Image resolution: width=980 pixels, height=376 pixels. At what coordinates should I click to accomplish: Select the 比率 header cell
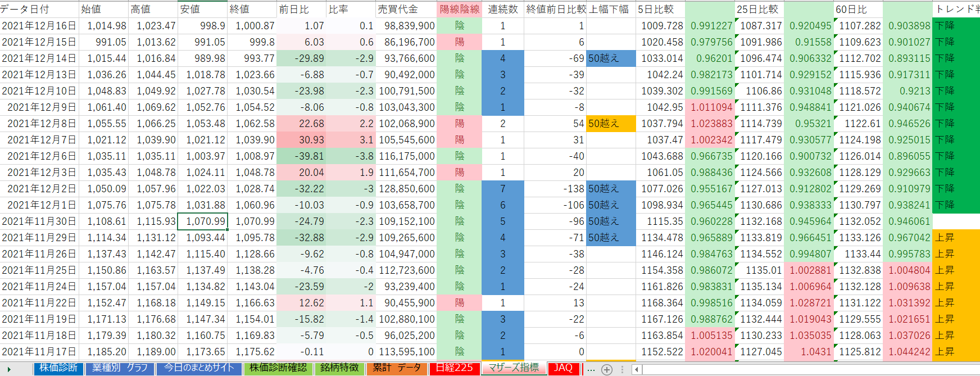tap(351, 9)
